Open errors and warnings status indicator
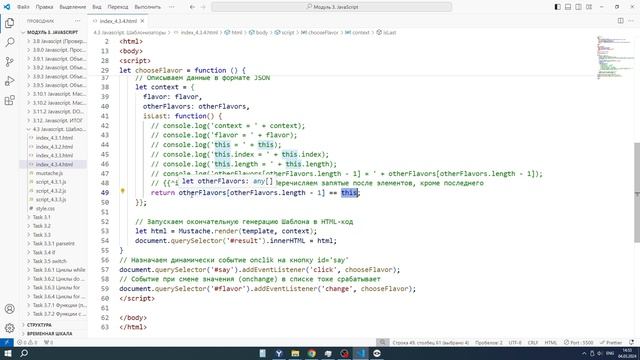The width and height of the screenshot is (640, 360). point(27,342)
